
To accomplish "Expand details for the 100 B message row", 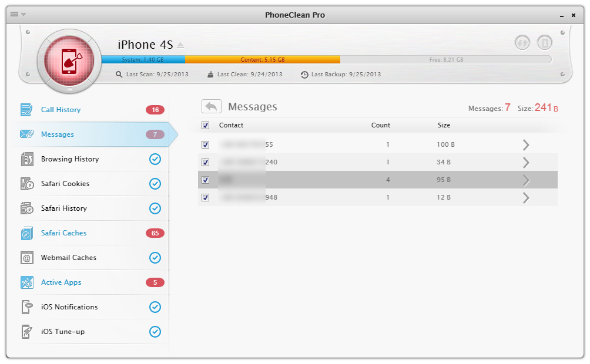I will pos(526,145).
